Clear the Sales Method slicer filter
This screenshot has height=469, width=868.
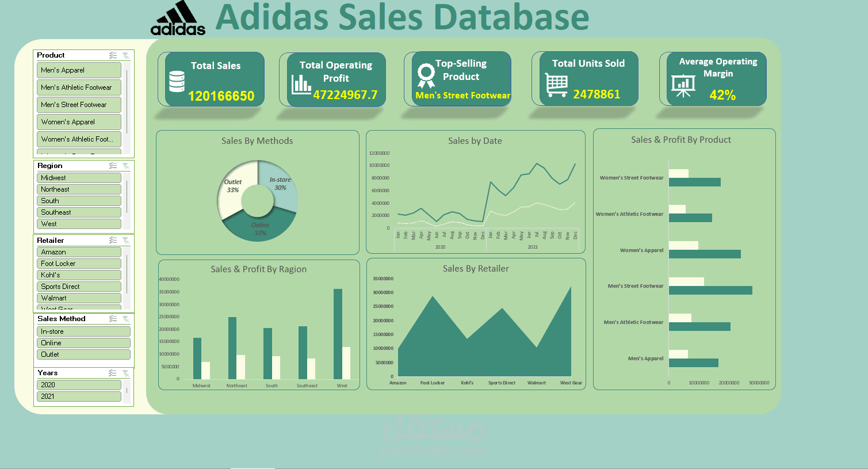pyautogui.click(x=125, y=319)
